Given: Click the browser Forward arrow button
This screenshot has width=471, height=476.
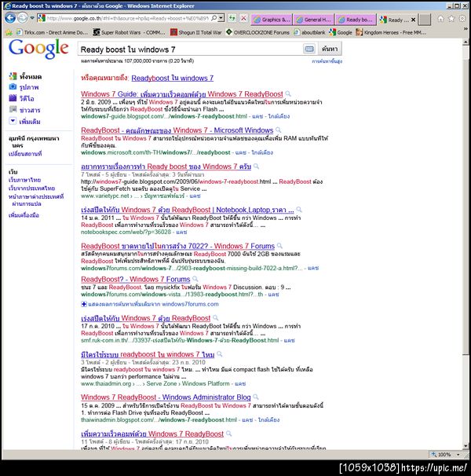Looking at the screenshot, I should coord(23,18).
